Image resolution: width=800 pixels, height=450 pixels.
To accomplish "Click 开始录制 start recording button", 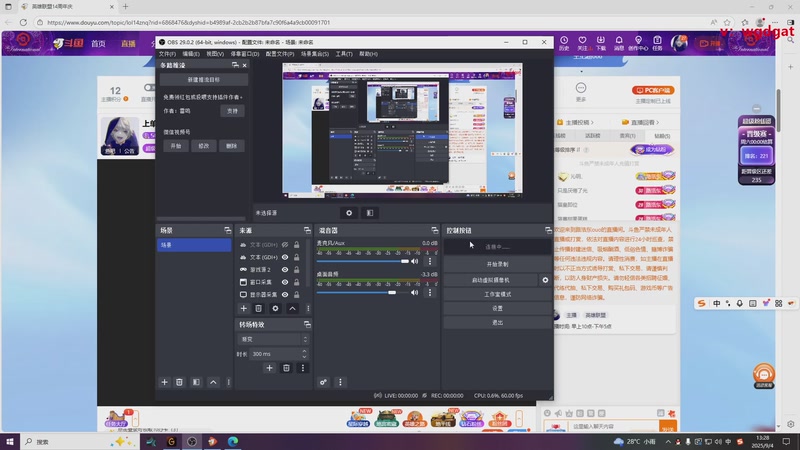I will 497,264.
